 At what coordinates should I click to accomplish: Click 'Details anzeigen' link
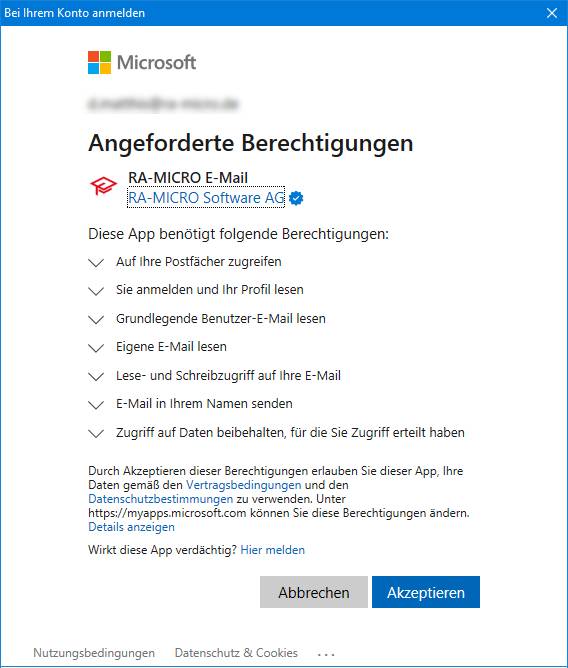click(x=131, y=527)
